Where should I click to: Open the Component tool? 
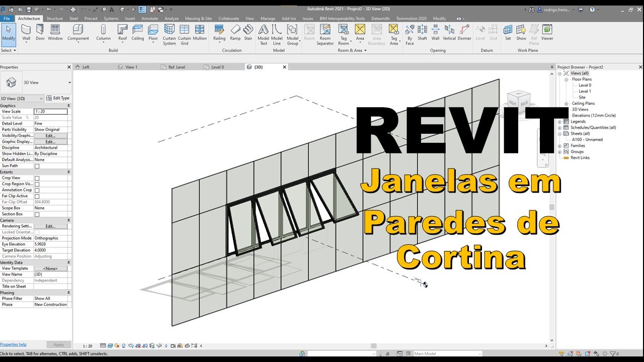[x=78, y=32]
